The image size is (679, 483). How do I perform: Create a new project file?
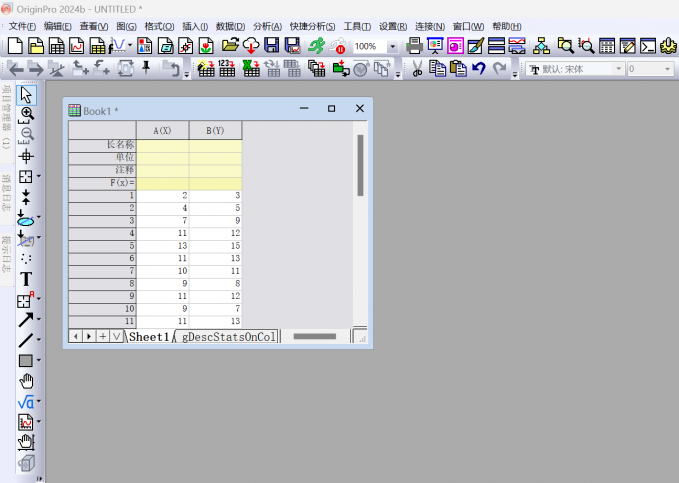pyautogui.click(x=15, y=46)
